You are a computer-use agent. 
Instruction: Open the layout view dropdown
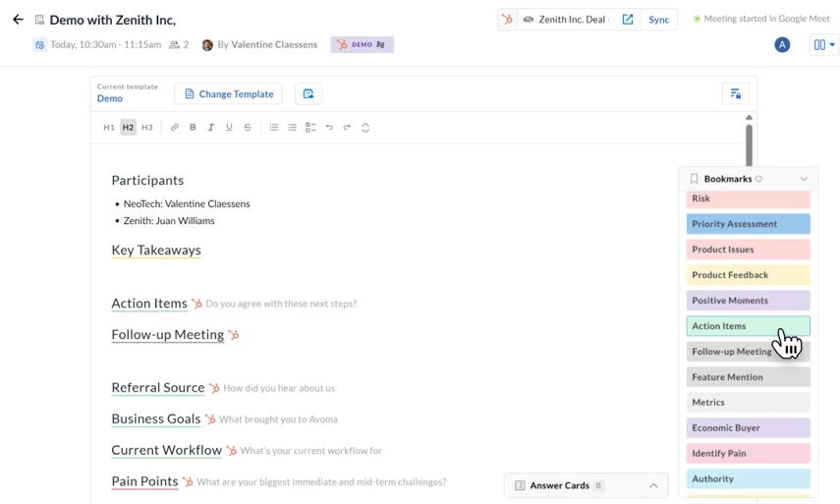click(824, 45)
